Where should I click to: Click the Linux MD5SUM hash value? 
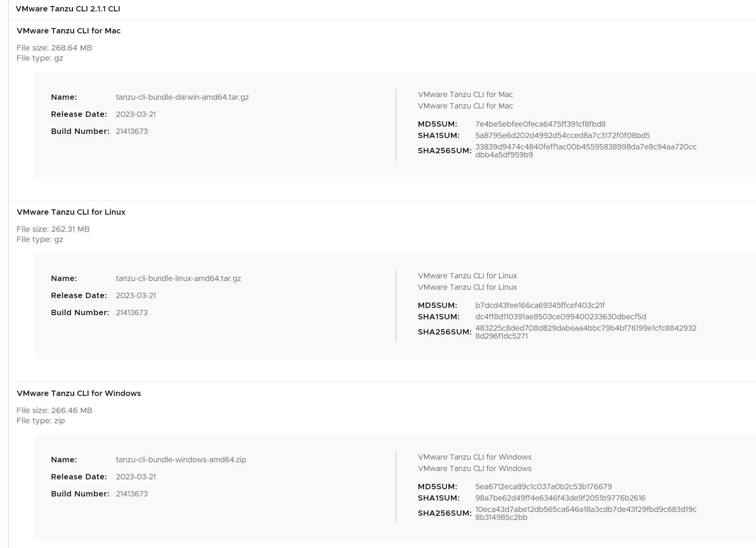pyautogui.click(x=540, y=305)
